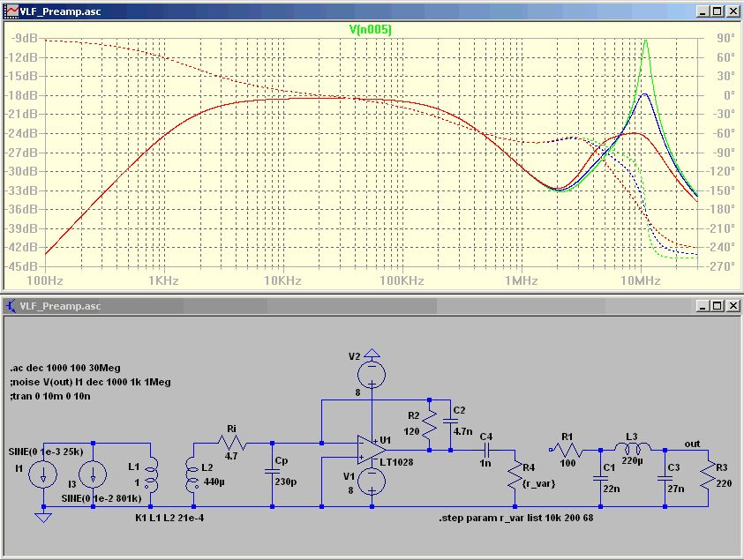Image resolution: width=744 pixels, height=560 pixels.
Task: Click the 440µ value of L2
Action: click(x=214, y=482)
